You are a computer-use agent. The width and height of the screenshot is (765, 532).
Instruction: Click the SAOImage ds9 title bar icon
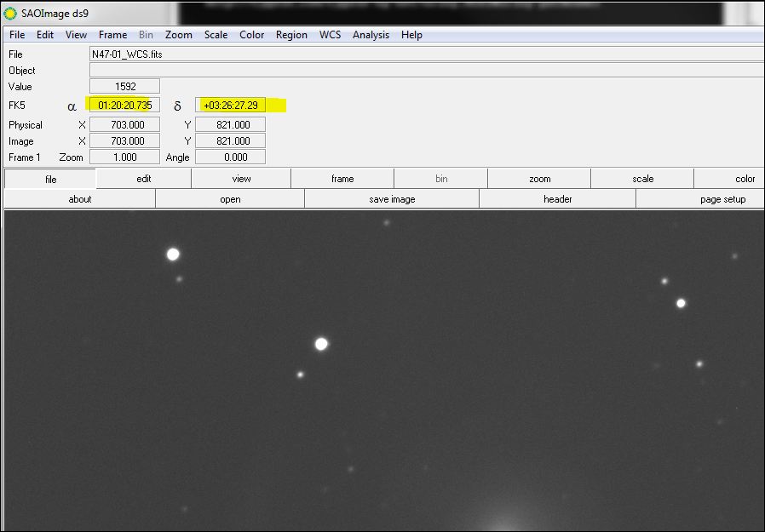coord(10,14)
